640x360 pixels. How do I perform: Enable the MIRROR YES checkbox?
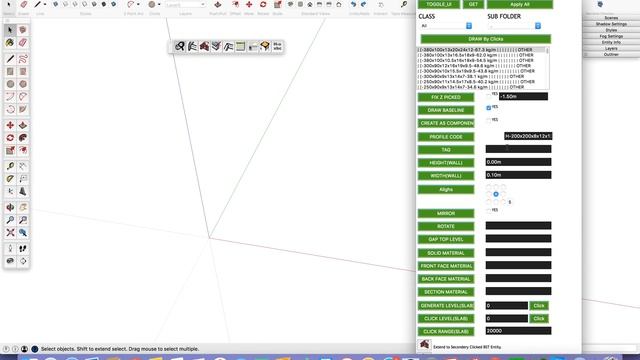click(x=489, y=211)
